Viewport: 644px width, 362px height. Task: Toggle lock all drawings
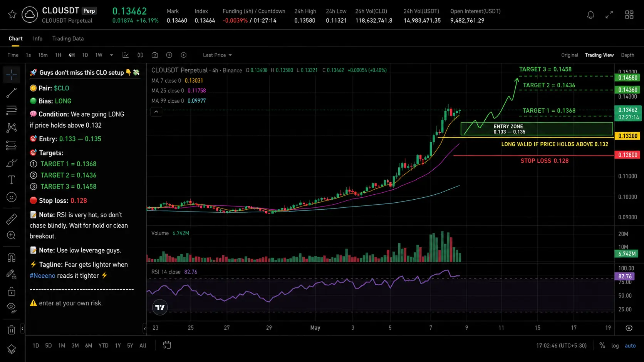pos(12,291)
